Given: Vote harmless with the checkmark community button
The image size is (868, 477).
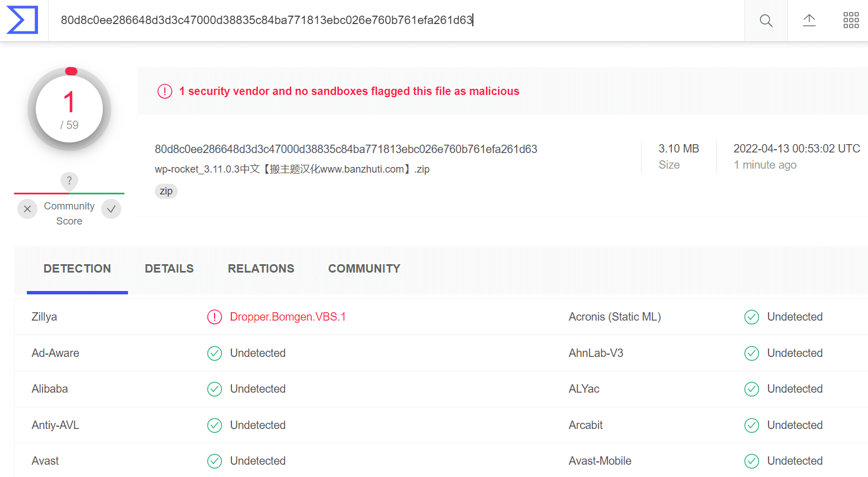Looking at the screenshot, I should tap(111, 209).
